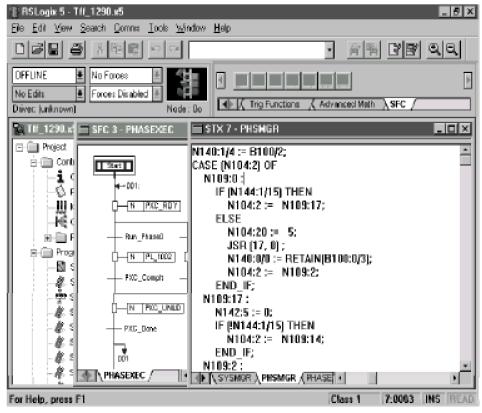
Task: Click the Run_Phase0 transition label
Action: (144, 237)
